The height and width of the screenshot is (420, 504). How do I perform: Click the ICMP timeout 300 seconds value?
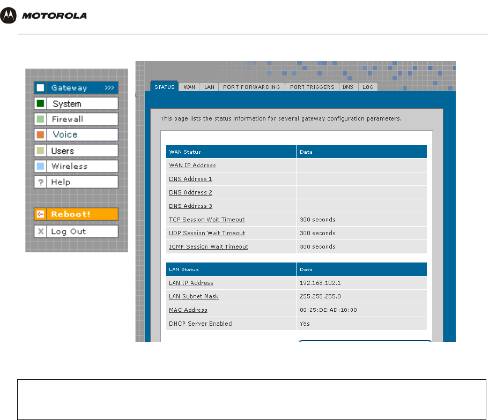point(317,246)
